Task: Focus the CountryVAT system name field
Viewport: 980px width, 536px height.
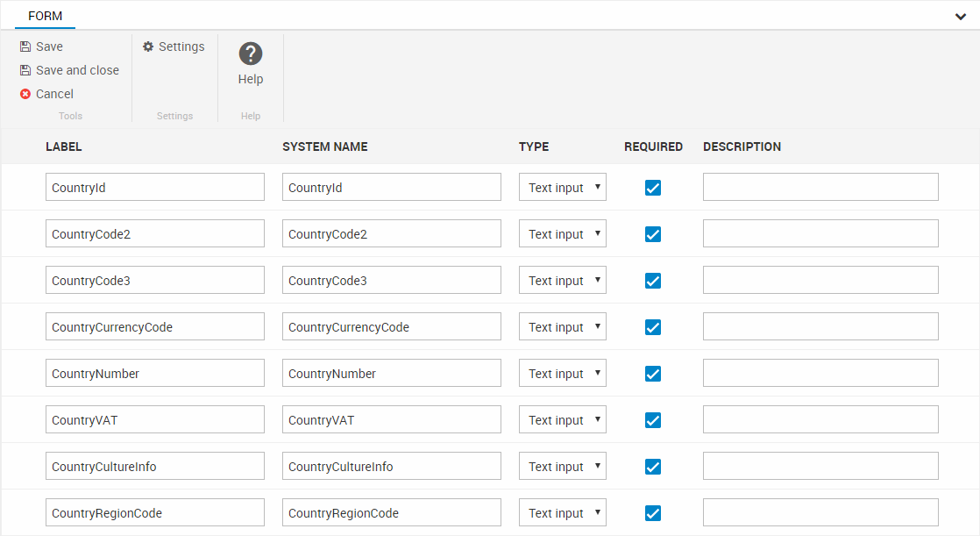Action: click(x=391, y=420)
